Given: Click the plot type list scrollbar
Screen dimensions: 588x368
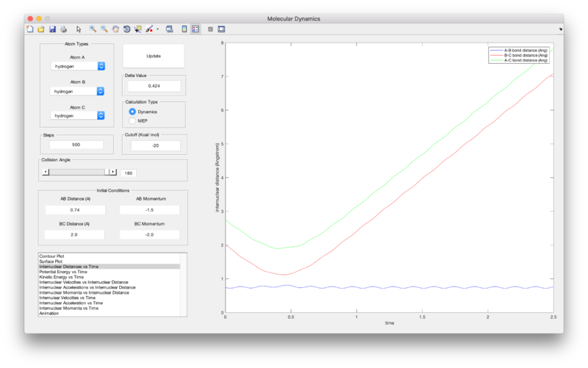Looking at the screenshot, I should pyautogui.click(x=183, y=285).
